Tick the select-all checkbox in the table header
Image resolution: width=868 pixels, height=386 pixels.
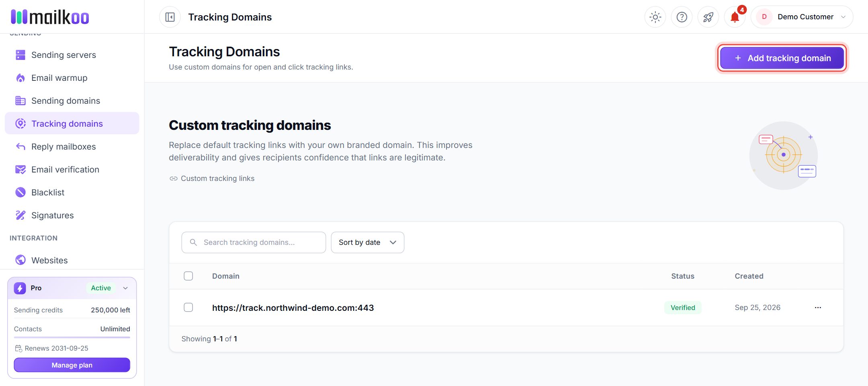pos(188,276)
